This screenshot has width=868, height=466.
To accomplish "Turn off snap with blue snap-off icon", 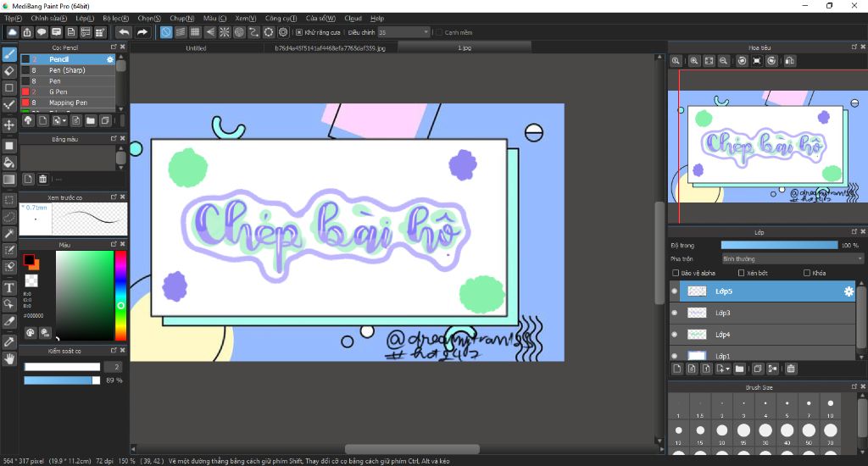I will (166, 33).
